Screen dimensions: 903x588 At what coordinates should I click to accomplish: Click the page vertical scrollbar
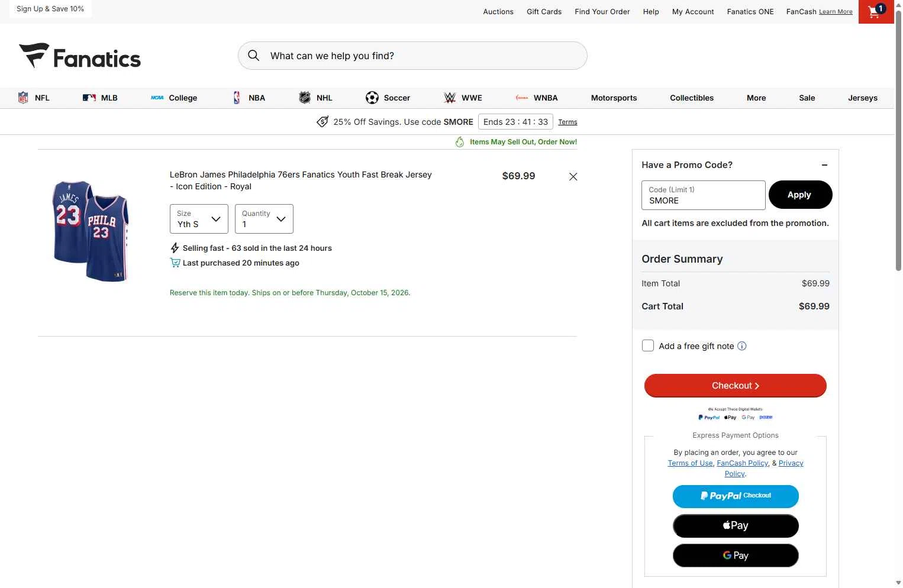tap(898, 142)
